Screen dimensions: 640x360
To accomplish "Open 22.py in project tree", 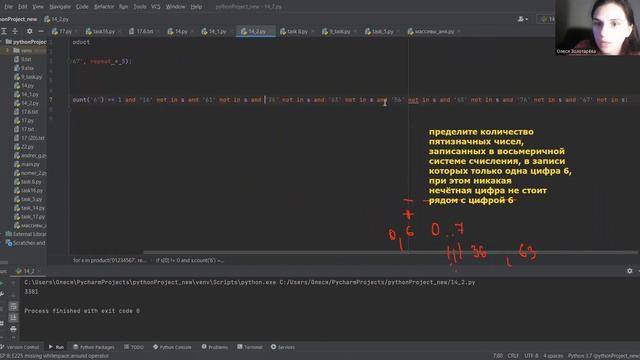I will point(24,147).
